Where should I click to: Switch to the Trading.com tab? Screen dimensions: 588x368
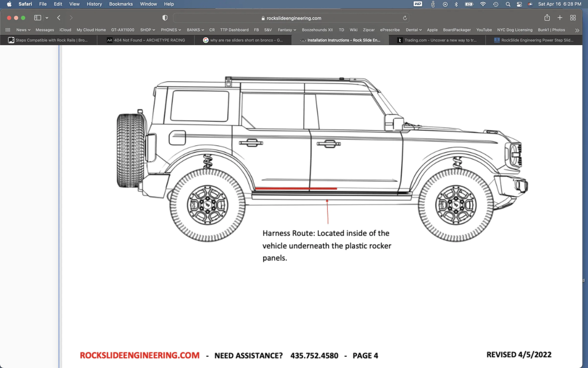tap(437, 40)
